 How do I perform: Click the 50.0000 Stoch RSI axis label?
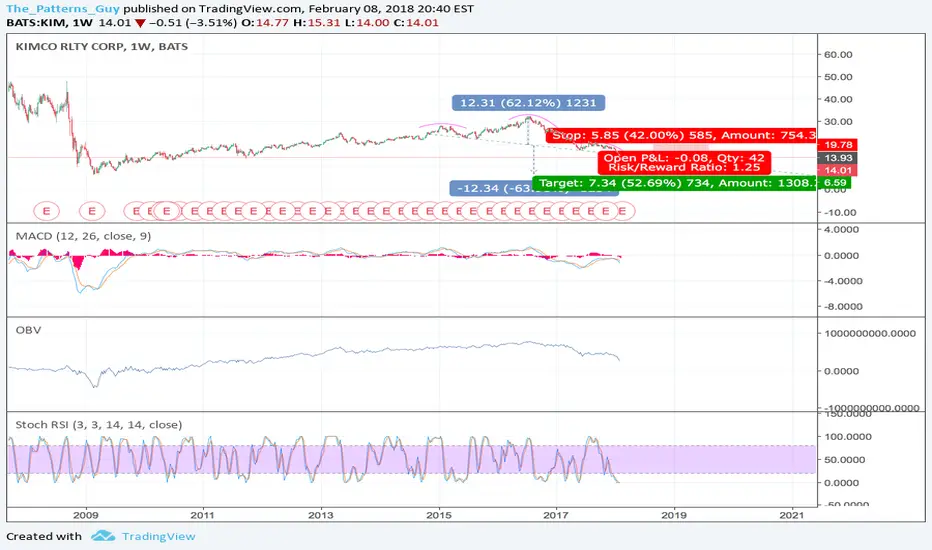click(845, 460)
